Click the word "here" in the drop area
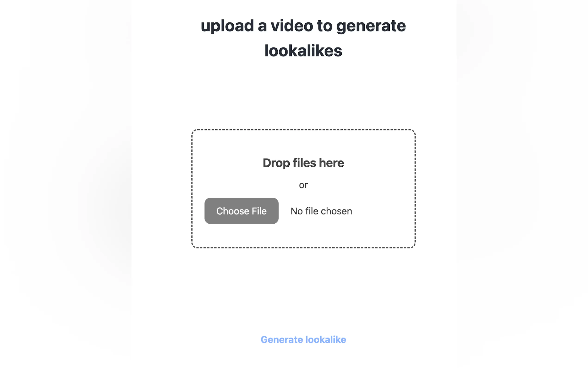The height and width of the screenshot is (368, 588). tap(331, 163)
